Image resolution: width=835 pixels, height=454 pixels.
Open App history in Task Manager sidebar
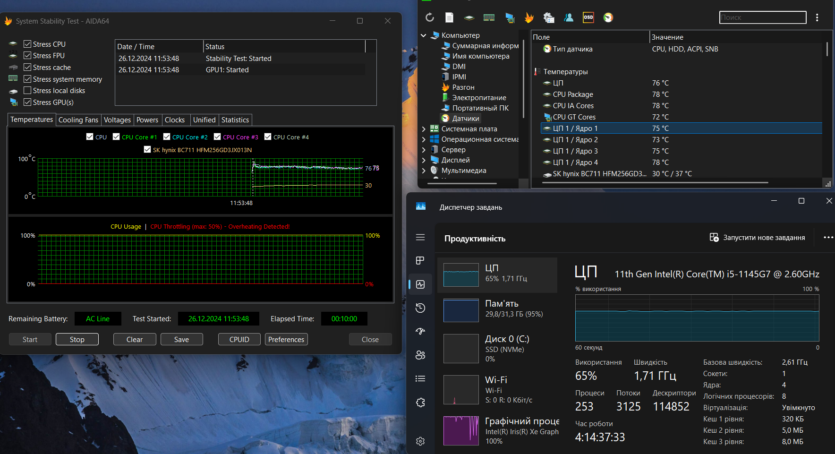click(x=420, y=308)
